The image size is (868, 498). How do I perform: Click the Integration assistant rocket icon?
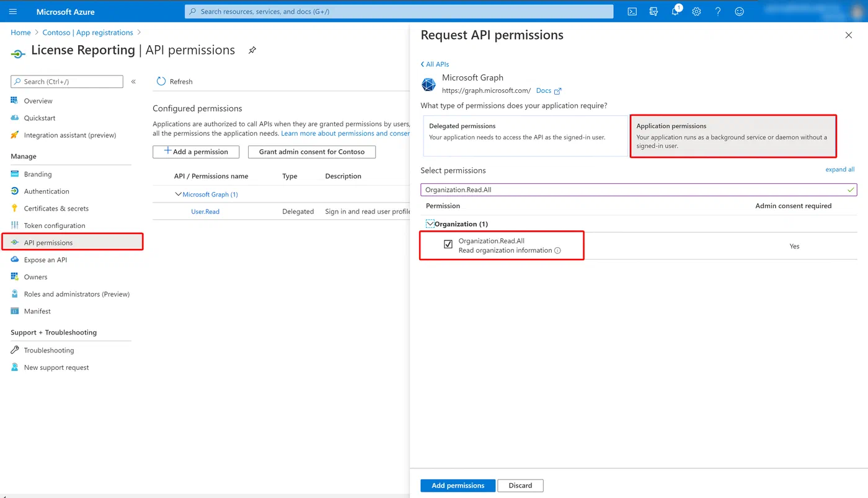[x=14, y=135]
